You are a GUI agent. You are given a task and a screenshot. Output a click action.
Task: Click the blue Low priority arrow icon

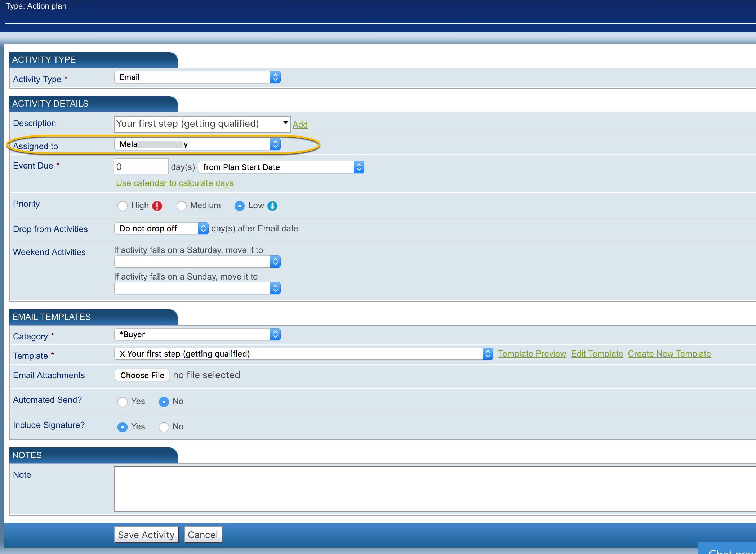pos(272,206)
